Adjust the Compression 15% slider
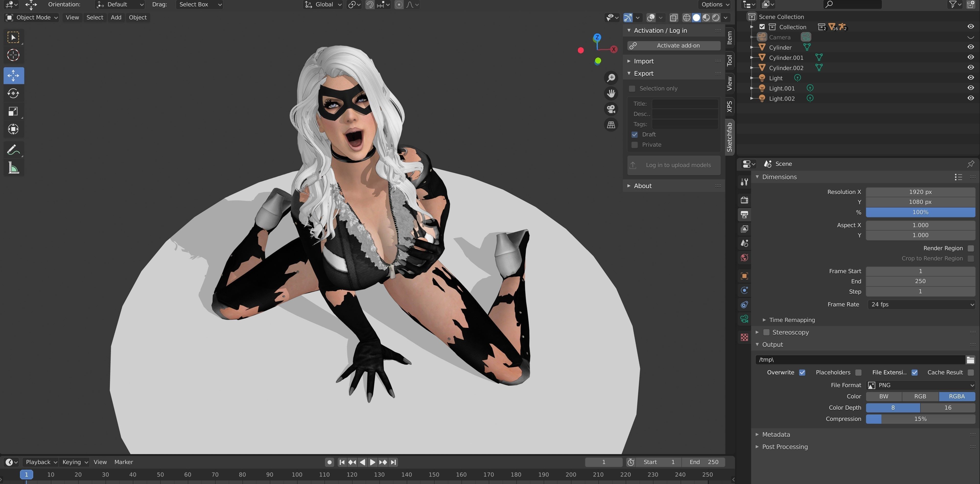This screenshot has width=980, height=484. (x=920, y=419)
